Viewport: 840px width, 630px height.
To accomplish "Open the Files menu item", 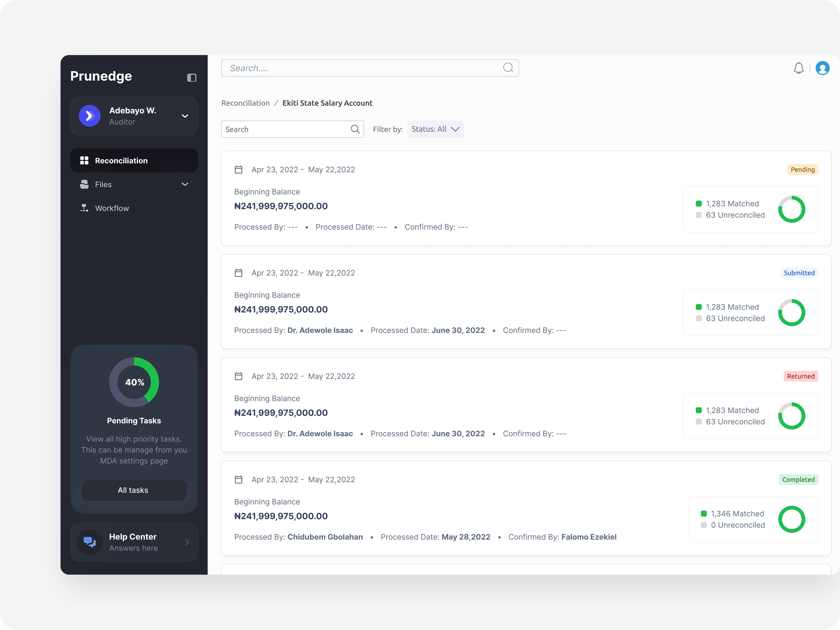I will [134, 185].
